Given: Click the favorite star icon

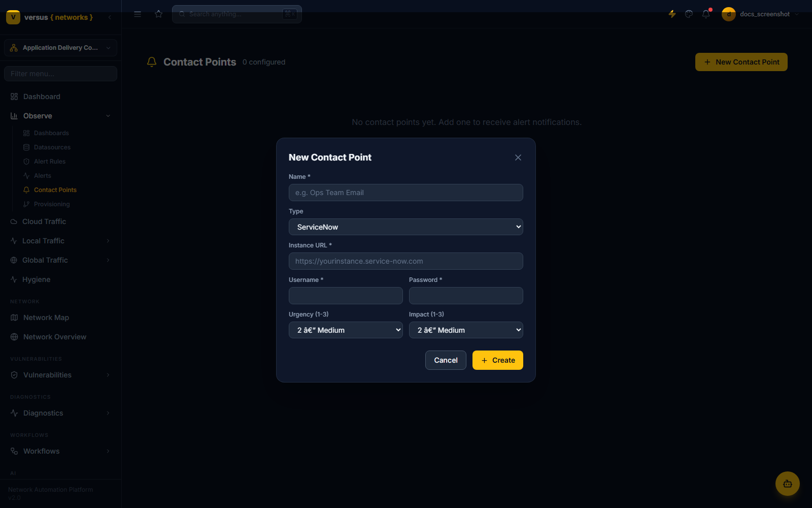Looking at the screenshot, I should click(159, 14).
